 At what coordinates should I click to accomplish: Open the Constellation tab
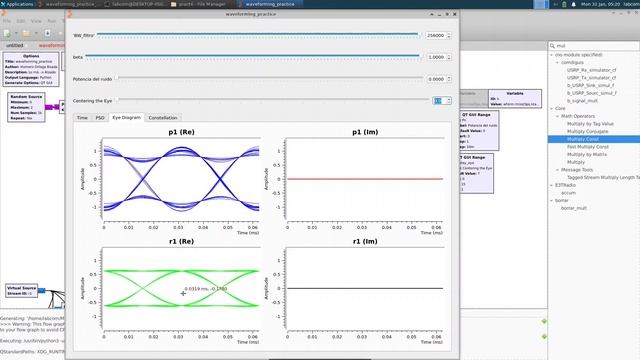(x=163, y=118)
